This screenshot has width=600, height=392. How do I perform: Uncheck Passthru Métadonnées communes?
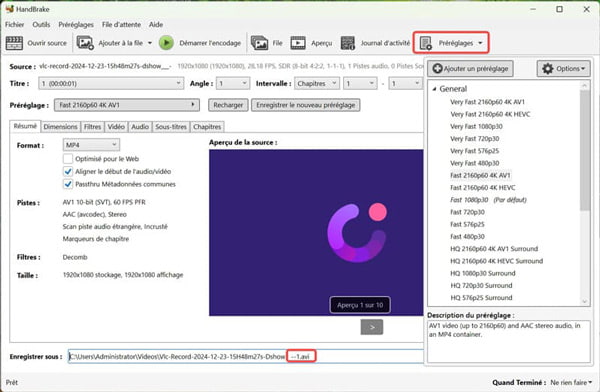pos(68,184)
